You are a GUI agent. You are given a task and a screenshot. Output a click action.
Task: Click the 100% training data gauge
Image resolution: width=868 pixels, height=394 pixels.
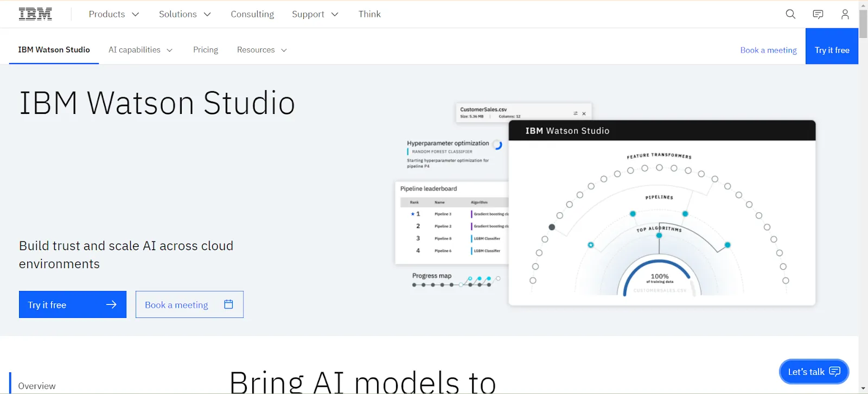[660, 278]
